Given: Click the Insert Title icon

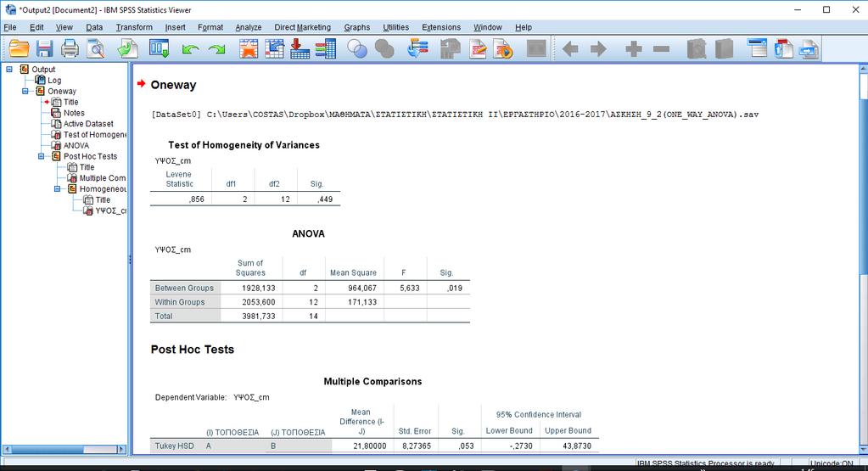Looking at the screenshot, I should 784,49.
